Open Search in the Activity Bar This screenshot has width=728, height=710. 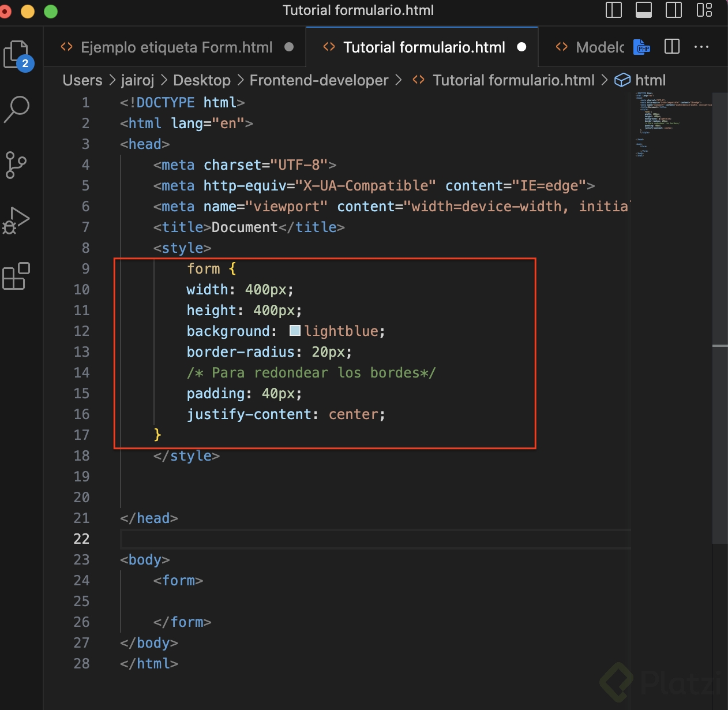[x=17, y=110]
